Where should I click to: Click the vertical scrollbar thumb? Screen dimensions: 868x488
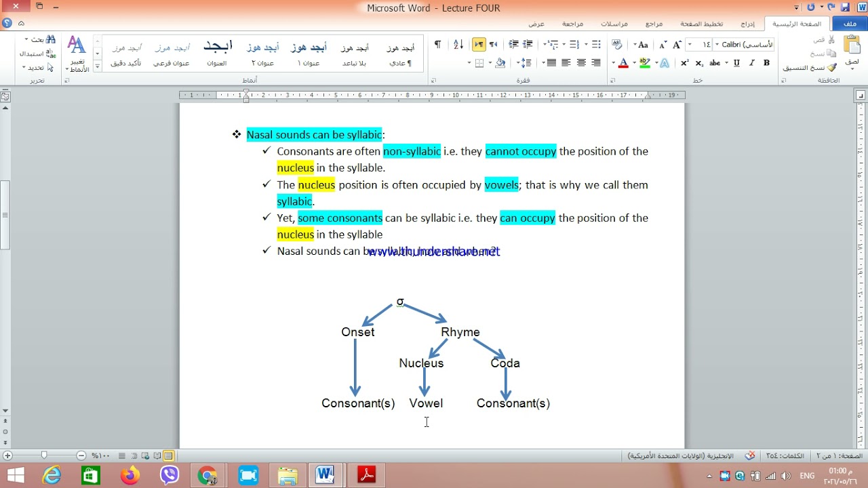[x=5, y=216]
